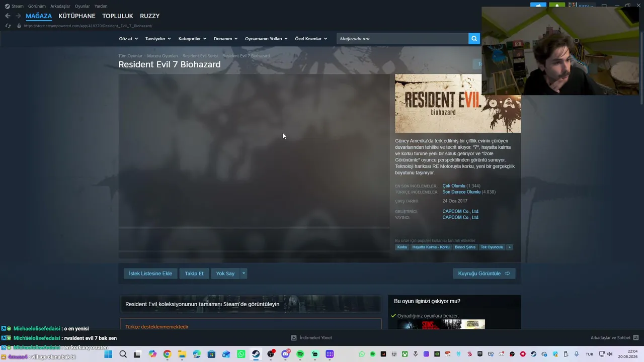Open File Explorer from the taskbar
The width and height of the screenshot is (644, 362).
(182, 354)
